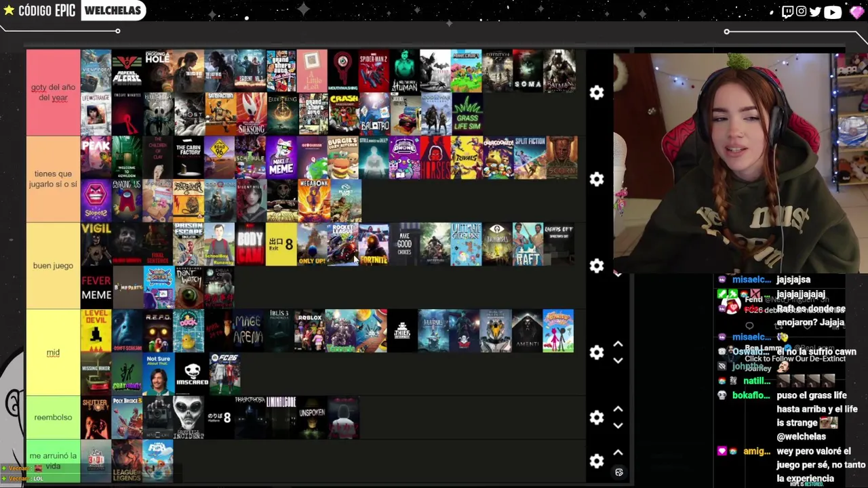Select the FC26 game tile
Screen dimensions: 868x488
point(224,374)
